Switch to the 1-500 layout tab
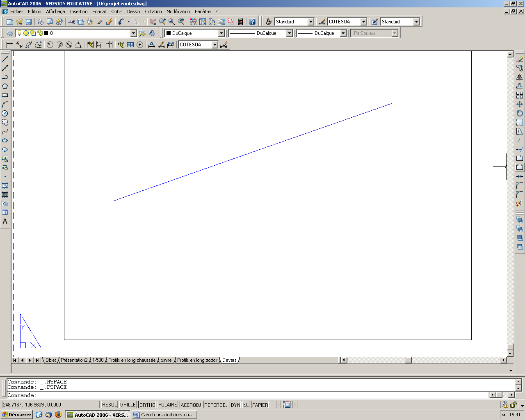Image resolution: width=525 pixels, height=420 pixels. [98, 360]
